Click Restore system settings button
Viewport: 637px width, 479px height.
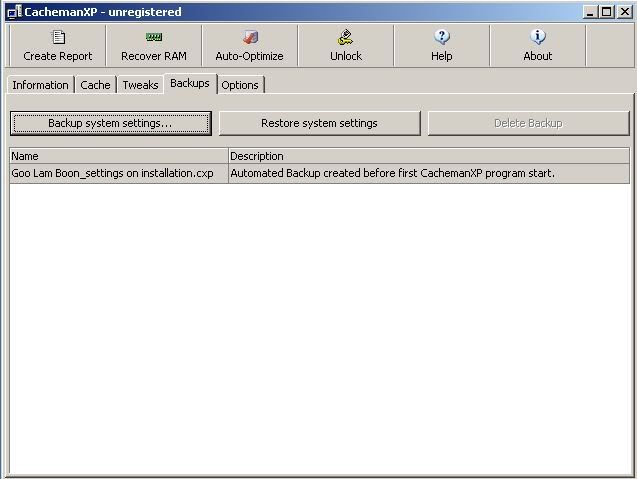tap(319, 123)
